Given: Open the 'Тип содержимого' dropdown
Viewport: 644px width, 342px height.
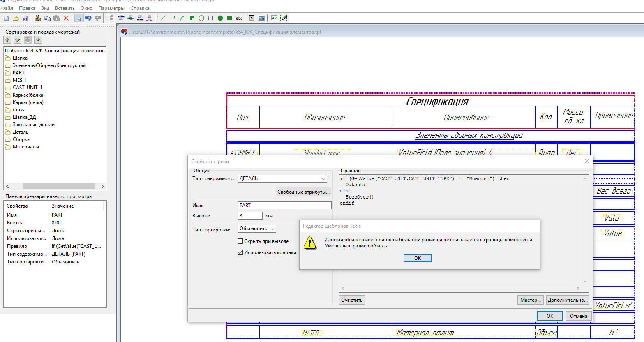Looking at the screenshot, I should pos(282,179).
